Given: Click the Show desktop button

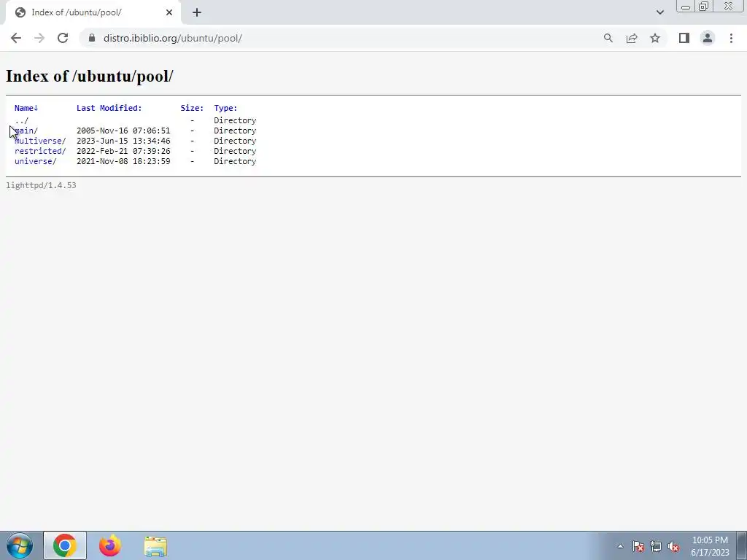Looking at the screenshot, I should tap(742, 545).
